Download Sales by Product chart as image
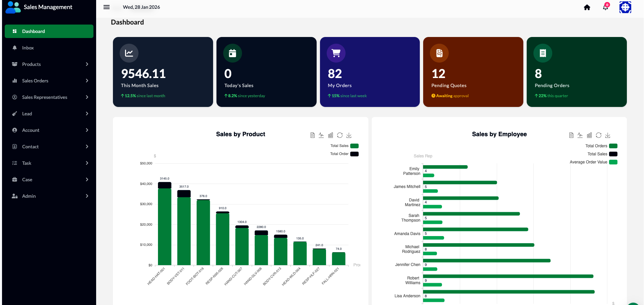Image resolution: width=644 pixels, height=305 pixels. (349, 135)
